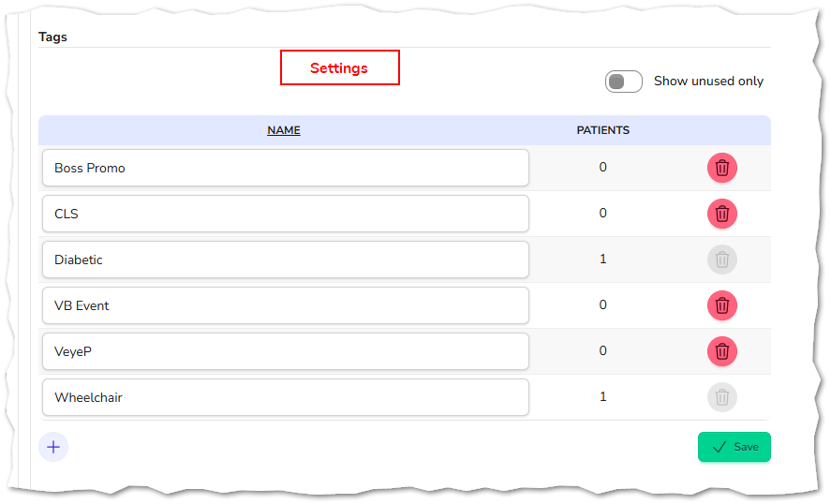Click the disabled trash icon for Diabetic
This screenshot has width=831, height=504.
pos(721,259)
